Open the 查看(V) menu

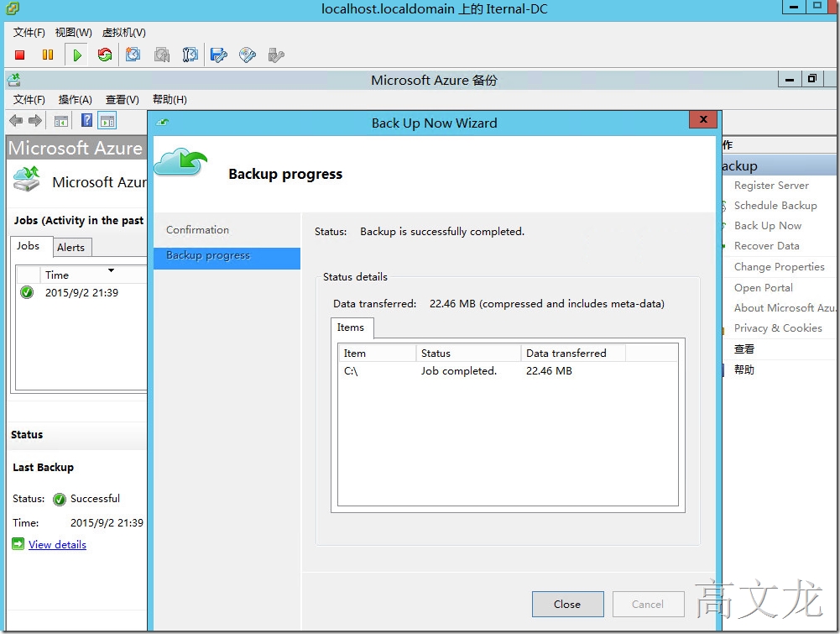pyautogui.click(x=123, y=100)
